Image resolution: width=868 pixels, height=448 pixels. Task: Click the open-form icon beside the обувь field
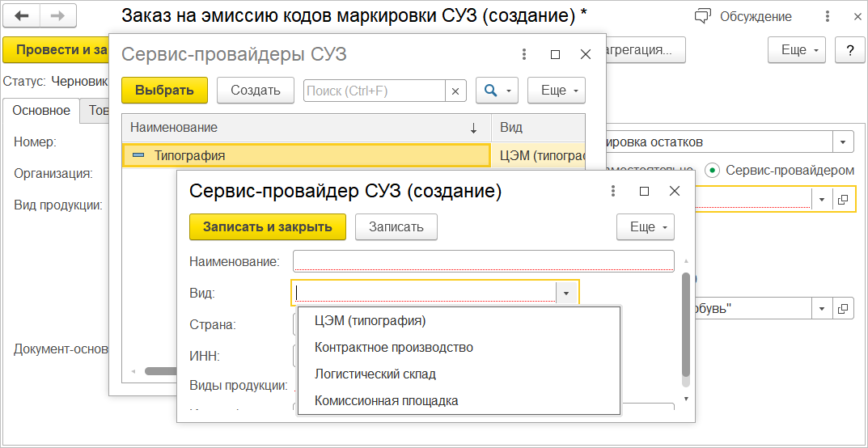tap(843, 309)
